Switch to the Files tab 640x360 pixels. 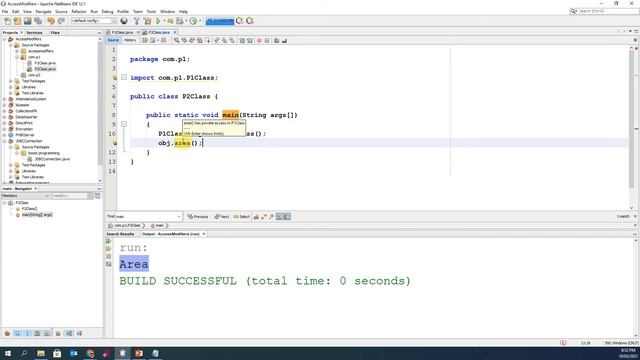tap(55, 32)
